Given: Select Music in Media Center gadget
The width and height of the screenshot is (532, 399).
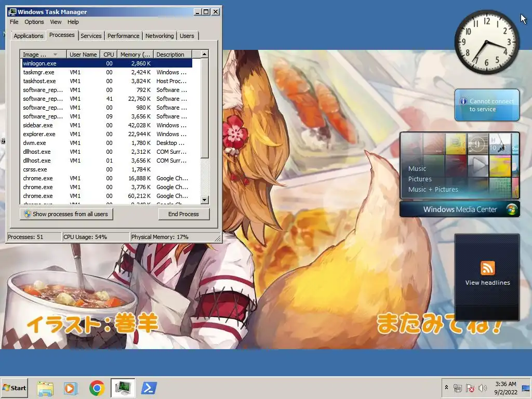Looking at the screenshot, I should click(417, 169).
